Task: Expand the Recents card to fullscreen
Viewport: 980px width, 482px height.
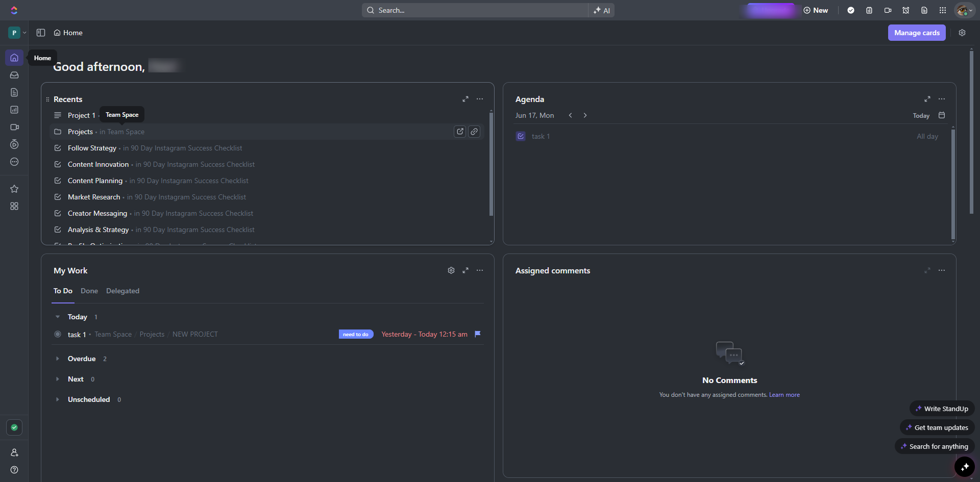Action: (x=465, y=99)
